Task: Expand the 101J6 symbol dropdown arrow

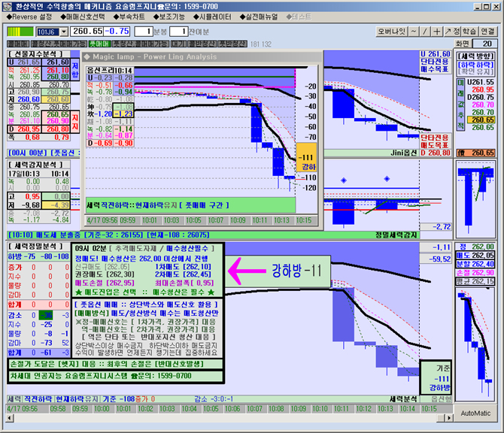Action: [x=64, y=32]
